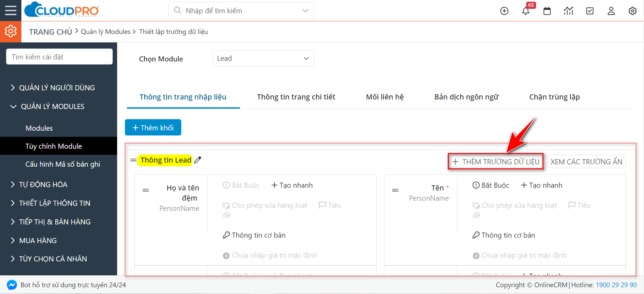
Task: Toggle Thông tin cơ bản for Tên field
Action: (x=504, y=235)
